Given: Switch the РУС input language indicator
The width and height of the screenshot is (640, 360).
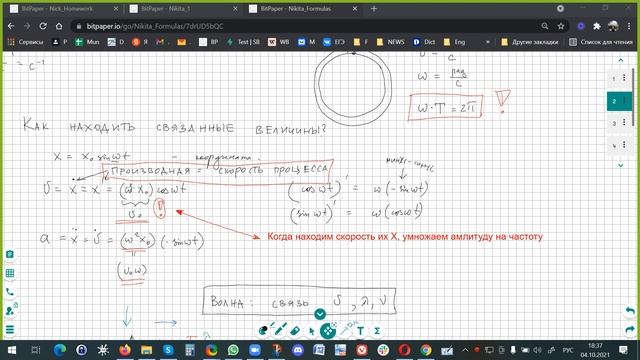Looking at the screenshot, I should click(x=567, y=350).
